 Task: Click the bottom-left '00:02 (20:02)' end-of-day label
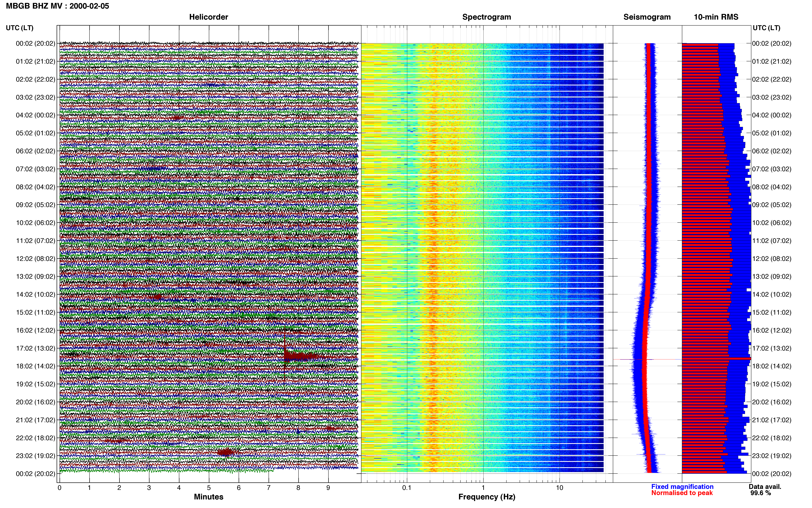point(36,474)
